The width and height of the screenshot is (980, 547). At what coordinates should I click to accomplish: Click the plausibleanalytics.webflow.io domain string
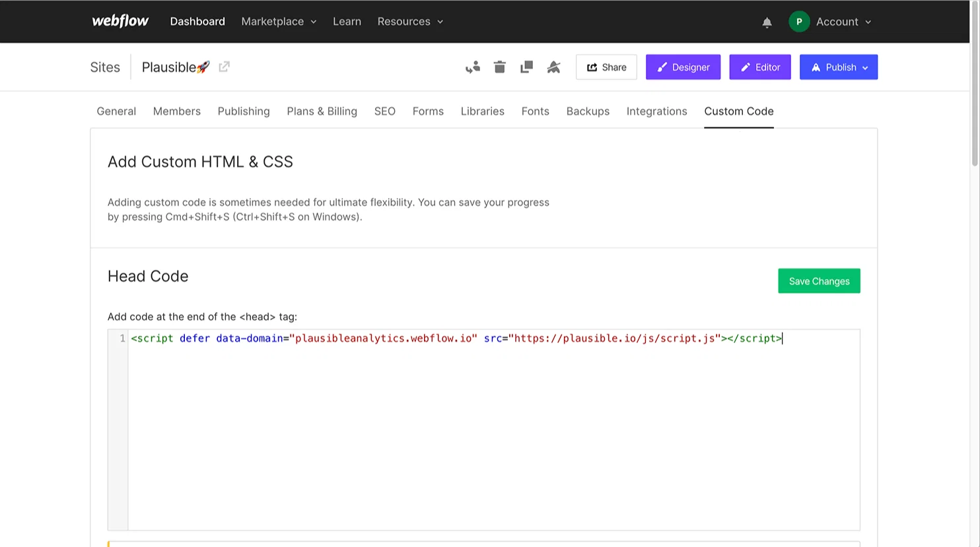pyautogui.click(x=383, y=338)
